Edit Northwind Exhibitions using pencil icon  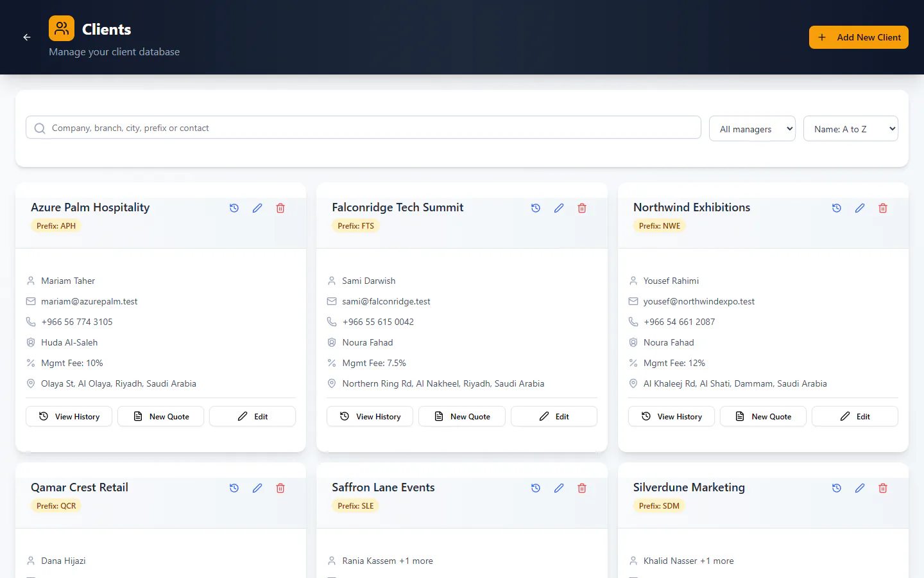click(x=860, y=208)
